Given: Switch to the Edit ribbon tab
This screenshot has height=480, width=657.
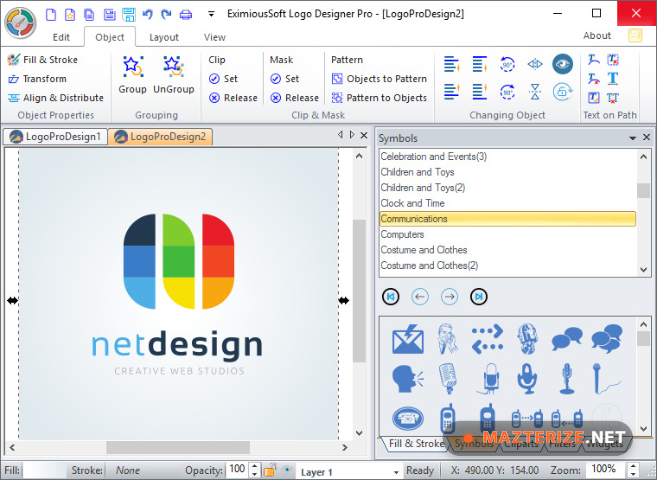Looking at the screenshot, I should click(x=61, y=37).
